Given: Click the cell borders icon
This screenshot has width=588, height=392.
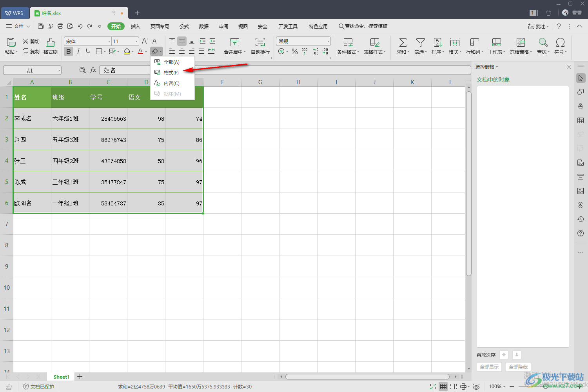Looking at the screenshot, I should click(99, 51).
